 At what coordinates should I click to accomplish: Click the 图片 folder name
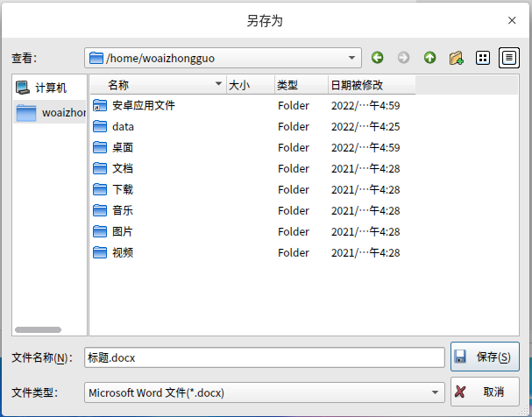coord(123,231)
